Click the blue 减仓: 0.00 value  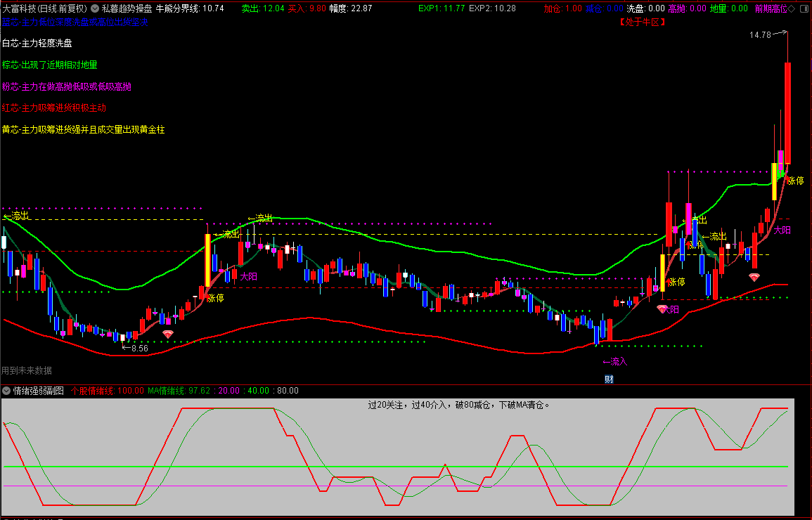605,8
